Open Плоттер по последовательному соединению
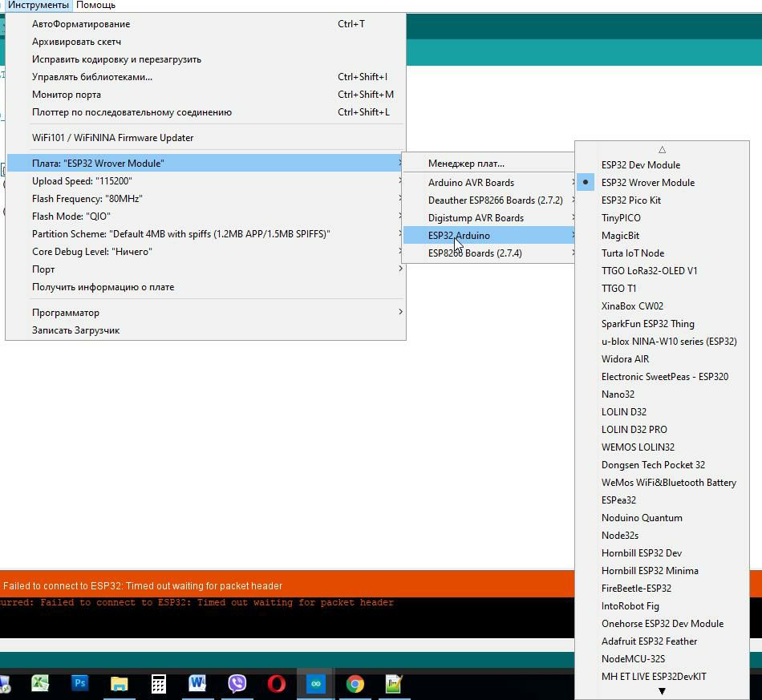 coord(205,112)
